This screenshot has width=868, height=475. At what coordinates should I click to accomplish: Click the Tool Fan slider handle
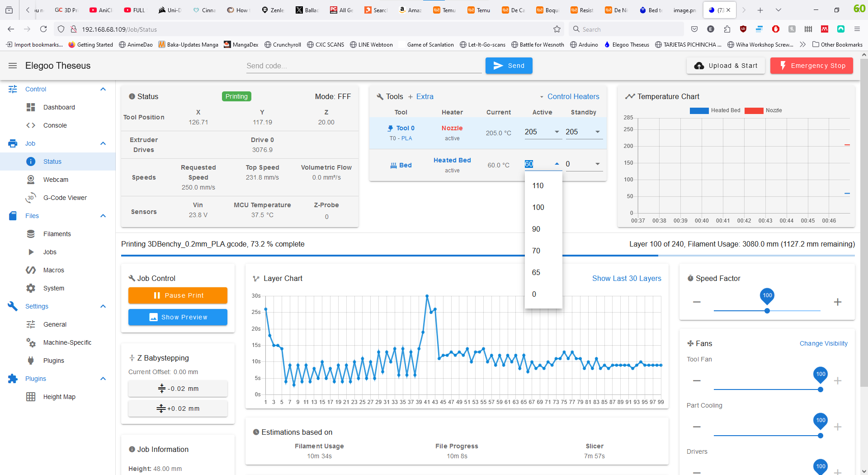point(821,389)
